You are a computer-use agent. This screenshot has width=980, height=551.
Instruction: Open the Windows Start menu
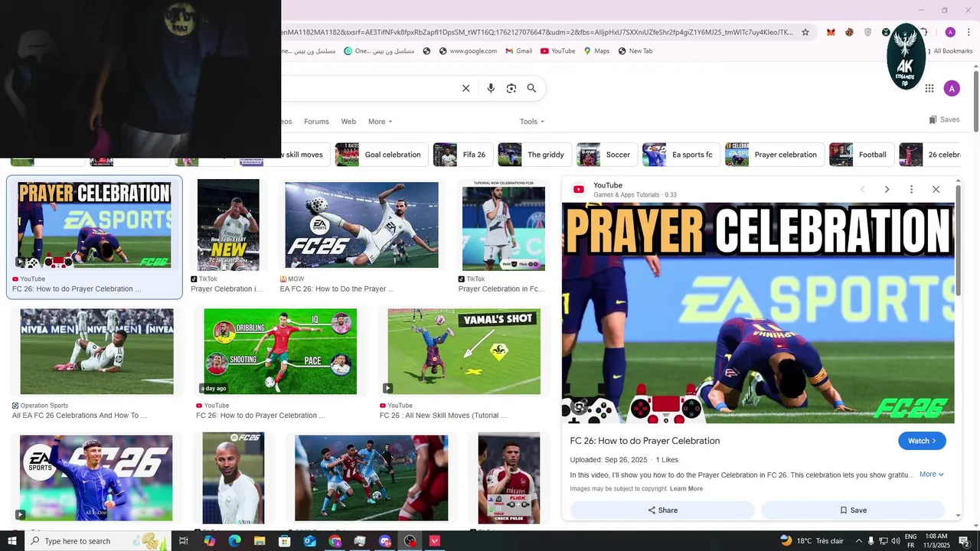pos(11,541)
